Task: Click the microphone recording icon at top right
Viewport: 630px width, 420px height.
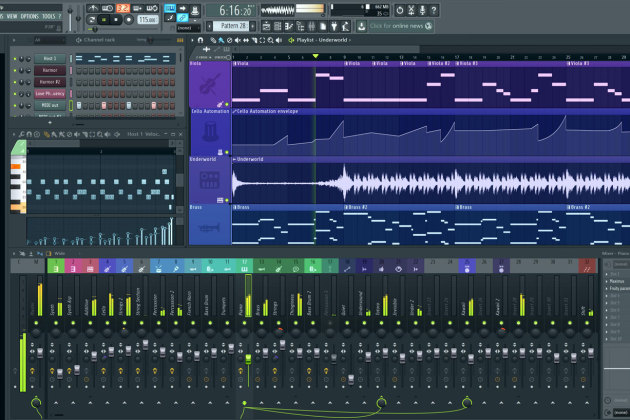Action: 422,10
